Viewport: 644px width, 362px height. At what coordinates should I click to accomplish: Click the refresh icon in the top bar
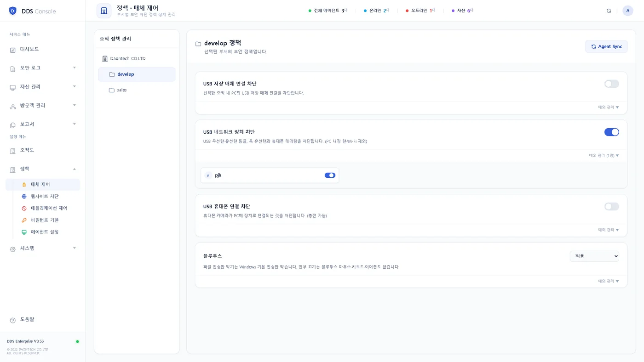pyautogui.click(x=609, y=11)
